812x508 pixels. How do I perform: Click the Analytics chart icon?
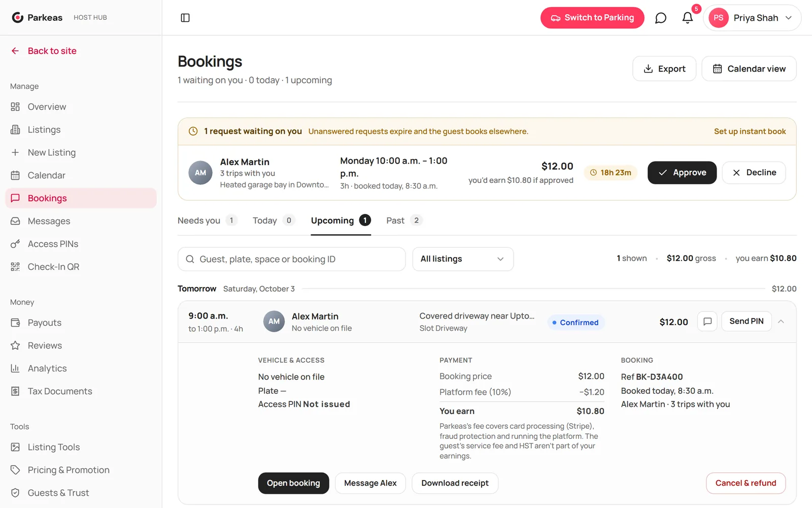15,368
